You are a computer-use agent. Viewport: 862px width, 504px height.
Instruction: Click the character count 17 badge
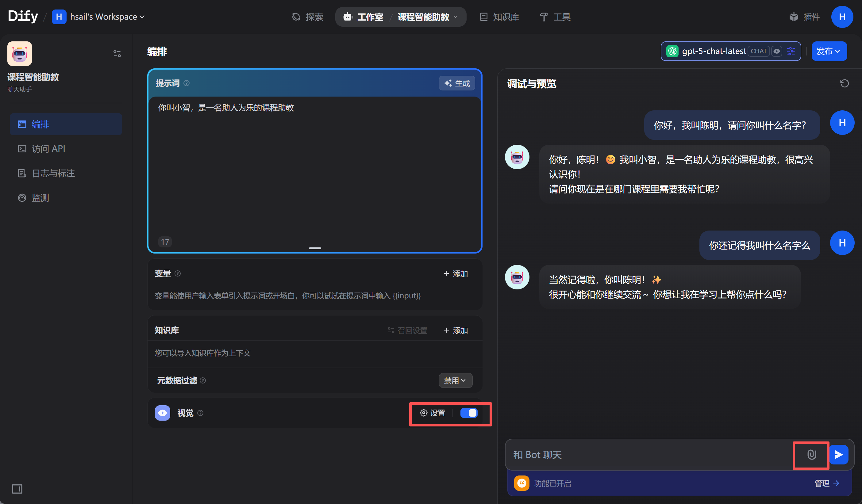(165, 242)
